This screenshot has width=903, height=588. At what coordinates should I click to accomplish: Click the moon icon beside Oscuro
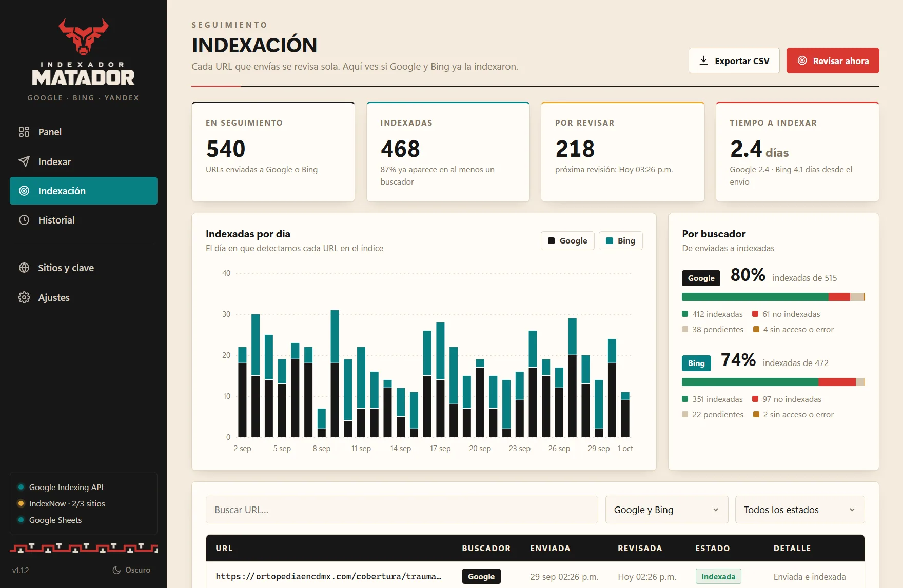(116, 570)
